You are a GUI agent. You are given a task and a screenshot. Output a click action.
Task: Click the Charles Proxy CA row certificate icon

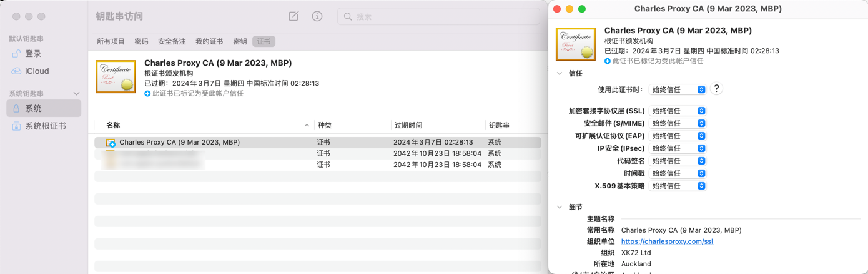pos(111,143)
